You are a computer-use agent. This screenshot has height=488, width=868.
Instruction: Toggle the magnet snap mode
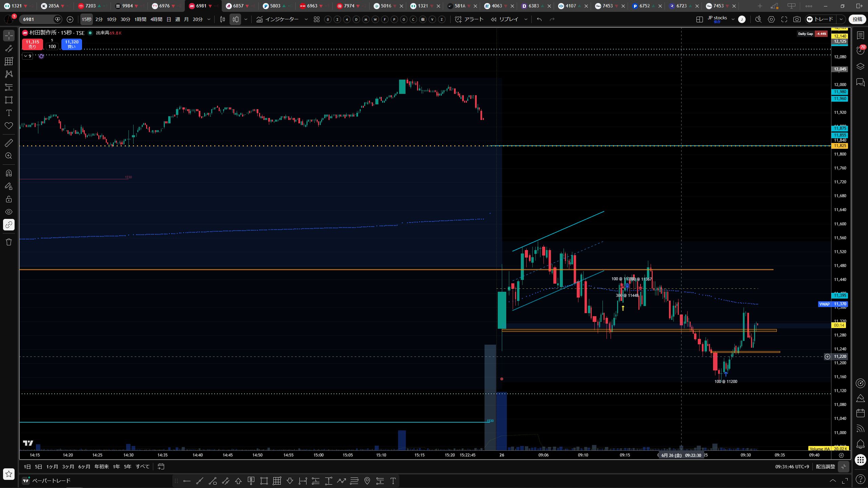click(9, 173)
